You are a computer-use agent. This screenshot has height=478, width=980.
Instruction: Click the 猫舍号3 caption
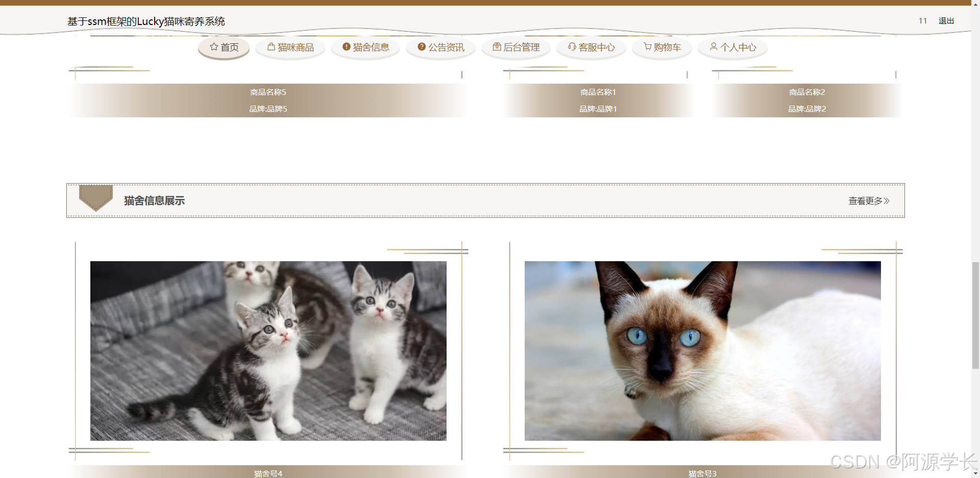tap(702, 473)
